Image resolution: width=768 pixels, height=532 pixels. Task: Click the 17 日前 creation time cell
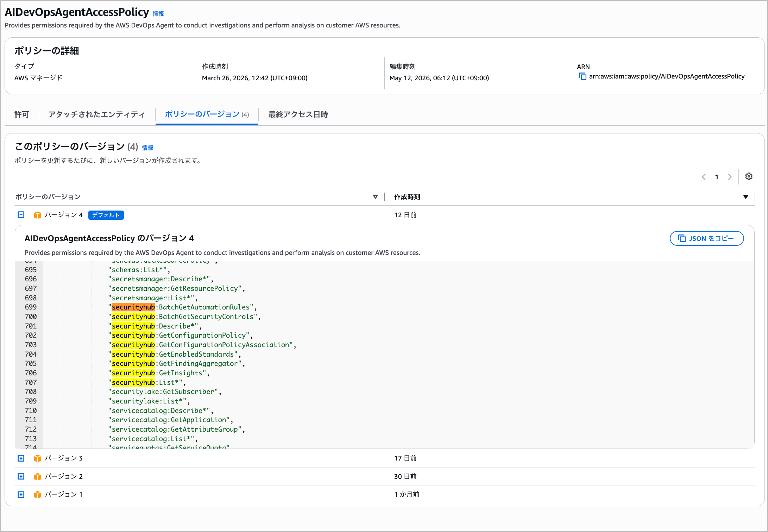[x=405, y=458]
